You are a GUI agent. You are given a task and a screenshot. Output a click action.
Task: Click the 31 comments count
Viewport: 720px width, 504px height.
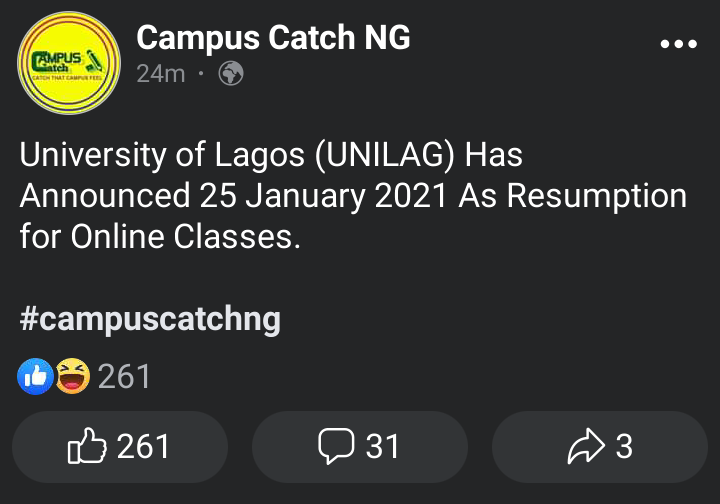click(x=382, y=446)
